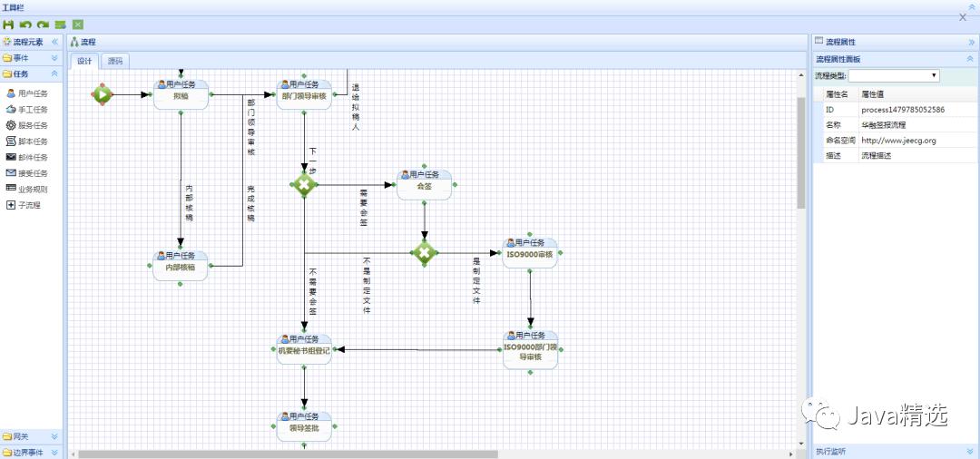Select the 部门领导审核 task node
The height and width of the screenshot is (459, 980).
[x=304, y=95]
